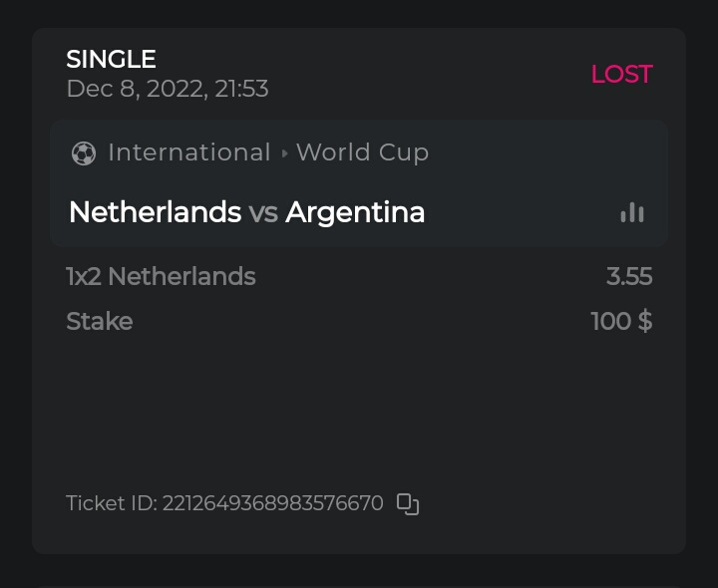This screenshot has width=718, height=588.
Task: Select the Argentina team name
Action: pos(355,212)
